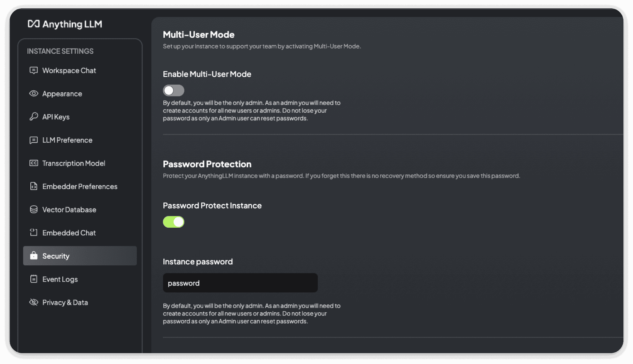Click the Embedded Chat icon
The width and height of the screenshot is (633, 364).
tap(34, 232)
